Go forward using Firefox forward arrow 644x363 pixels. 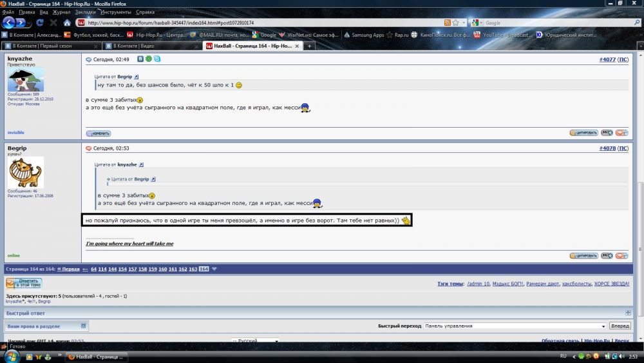pos(21,23)
